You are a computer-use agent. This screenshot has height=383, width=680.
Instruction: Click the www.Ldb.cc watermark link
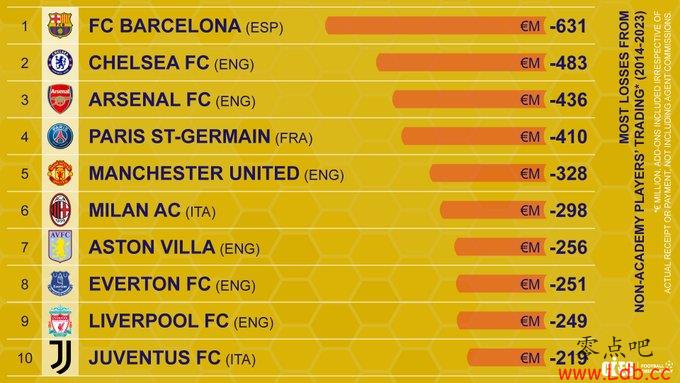(615, 373)
